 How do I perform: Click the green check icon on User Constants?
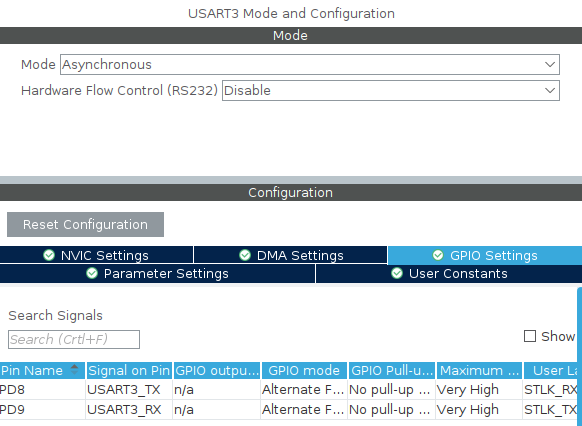[397, 273]
